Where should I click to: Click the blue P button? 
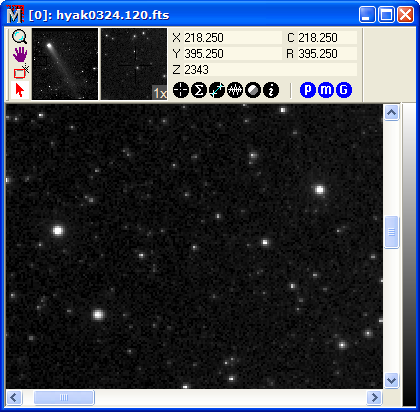coord(308,90)
